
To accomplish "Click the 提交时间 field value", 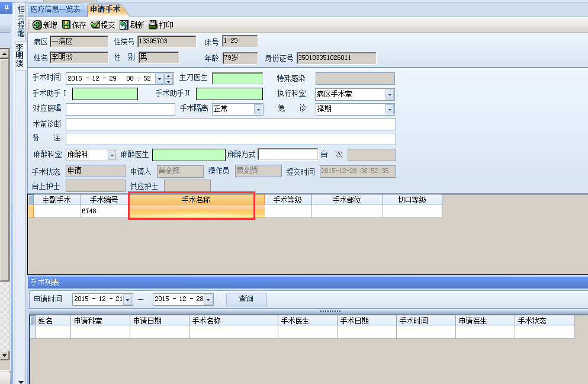I will point(358,171).
